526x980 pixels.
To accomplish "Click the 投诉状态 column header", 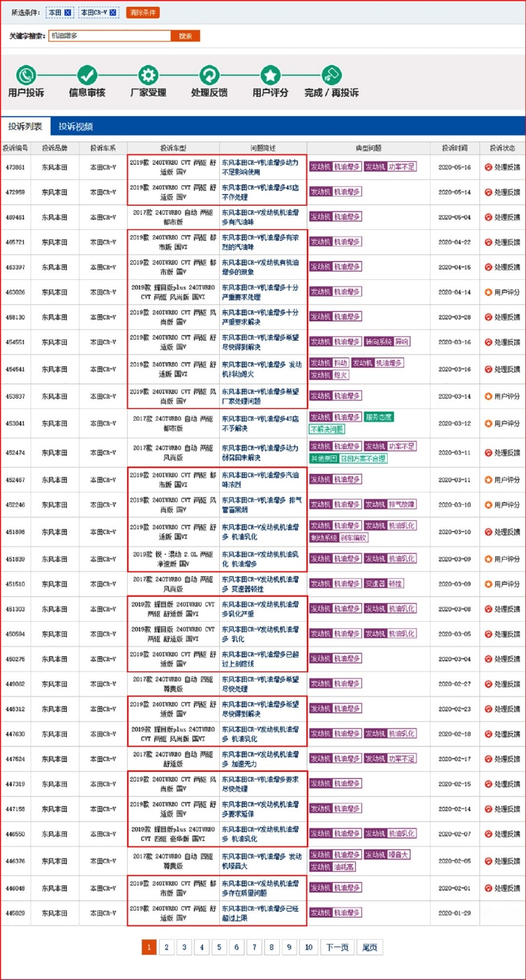I will (x=502, y=148).
